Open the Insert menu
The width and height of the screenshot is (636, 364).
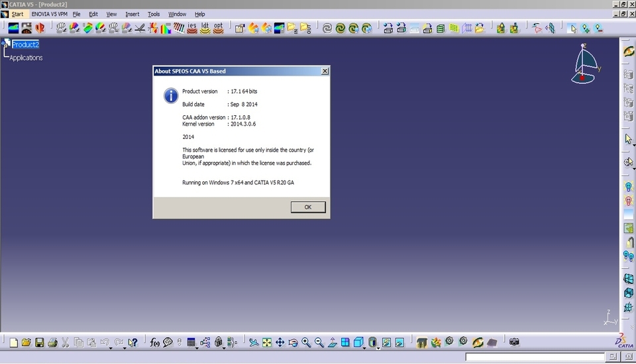coord(132,14)
